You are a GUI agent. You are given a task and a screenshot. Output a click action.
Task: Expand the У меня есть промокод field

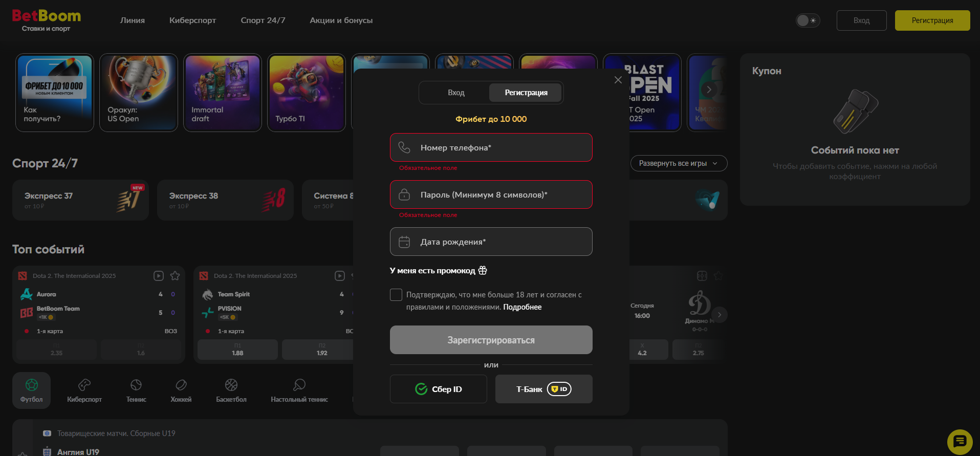click(x=438, y=271)
